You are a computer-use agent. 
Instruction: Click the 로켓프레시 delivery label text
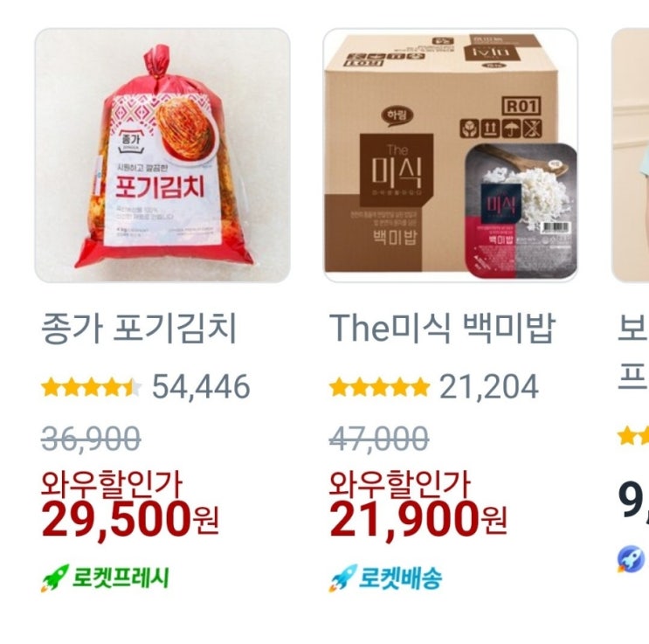point(121,578)
